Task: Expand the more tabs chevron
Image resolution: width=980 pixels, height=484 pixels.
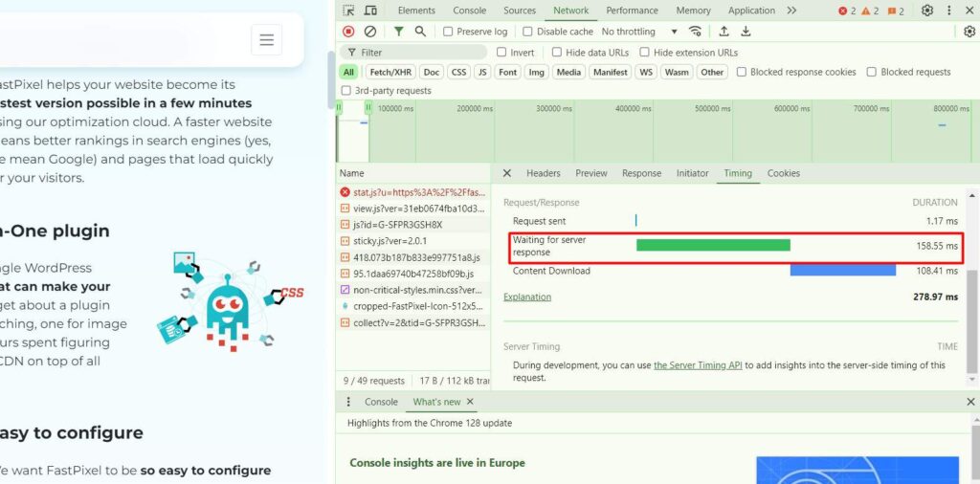Action: [x=791, y=11]
